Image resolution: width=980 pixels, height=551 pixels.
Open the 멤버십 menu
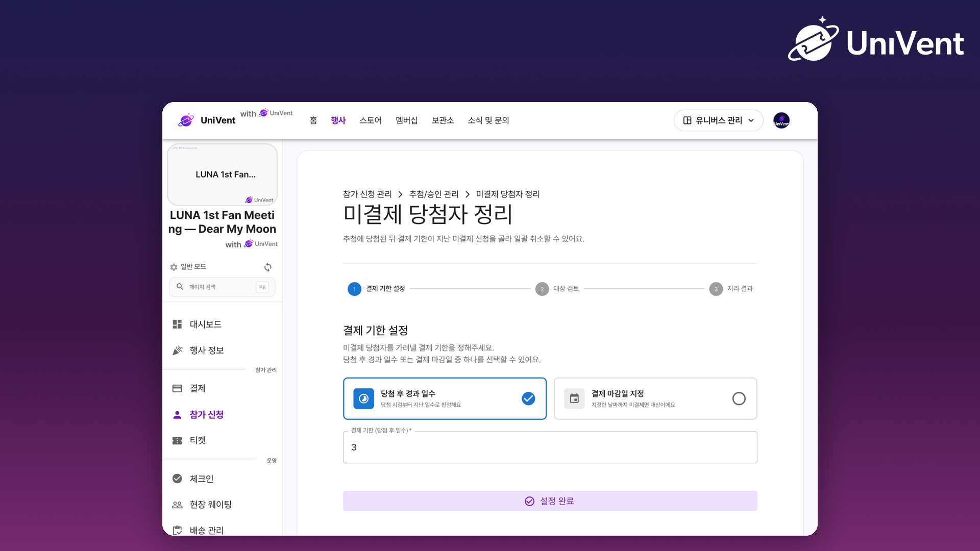[406, 120]
